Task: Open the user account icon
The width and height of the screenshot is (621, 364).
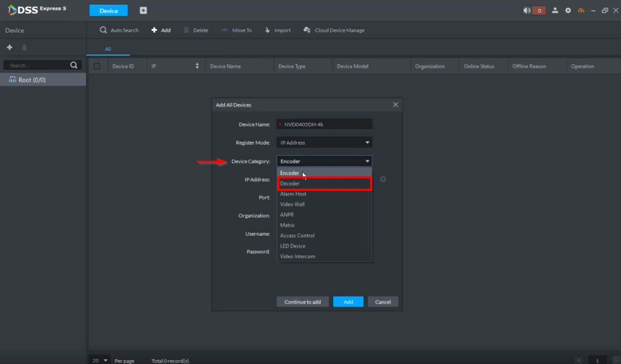Action: tap(555, 11)
